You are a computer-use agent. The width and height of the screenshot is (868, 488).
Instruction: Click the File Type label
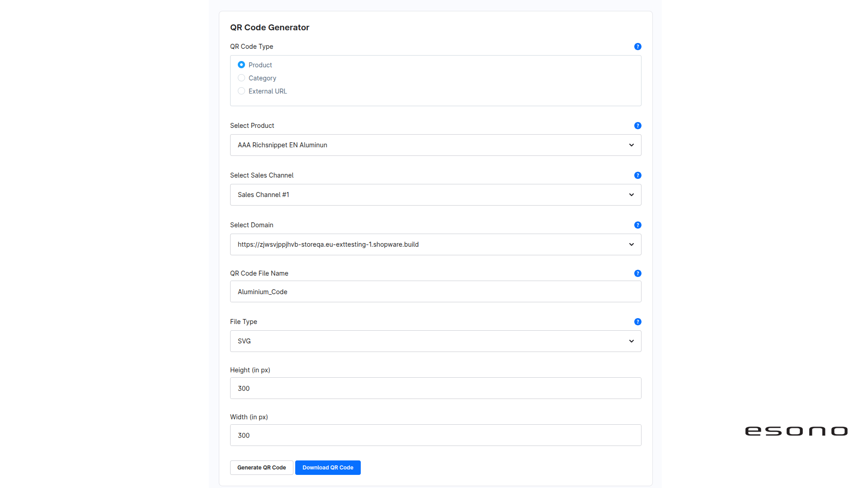[243, 322]
